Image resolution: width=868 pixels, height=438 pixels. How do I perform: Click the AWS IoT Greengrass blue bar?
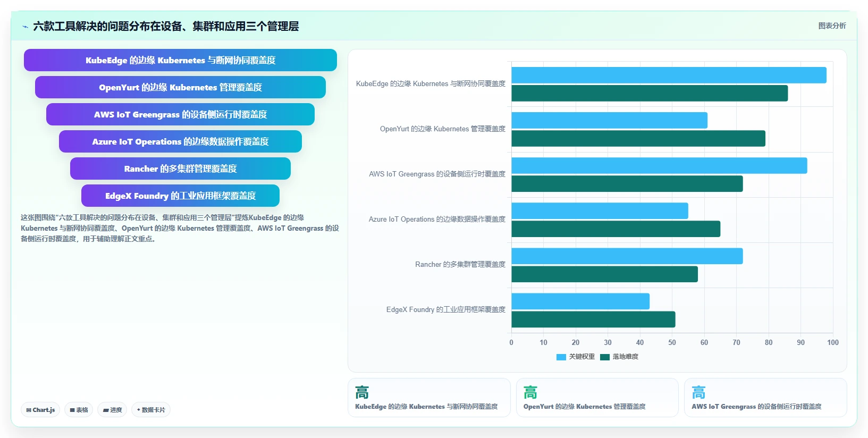(659, 165)
